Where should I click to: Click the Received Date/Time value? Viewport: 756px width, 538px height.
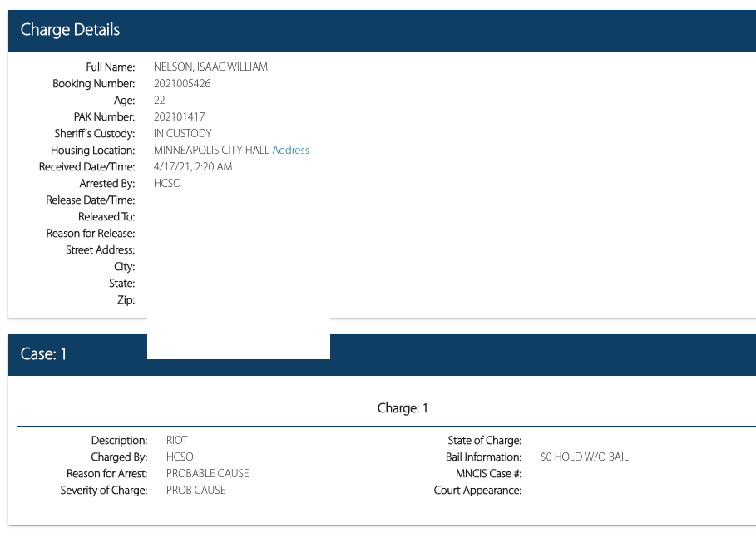tap(193, 167)
